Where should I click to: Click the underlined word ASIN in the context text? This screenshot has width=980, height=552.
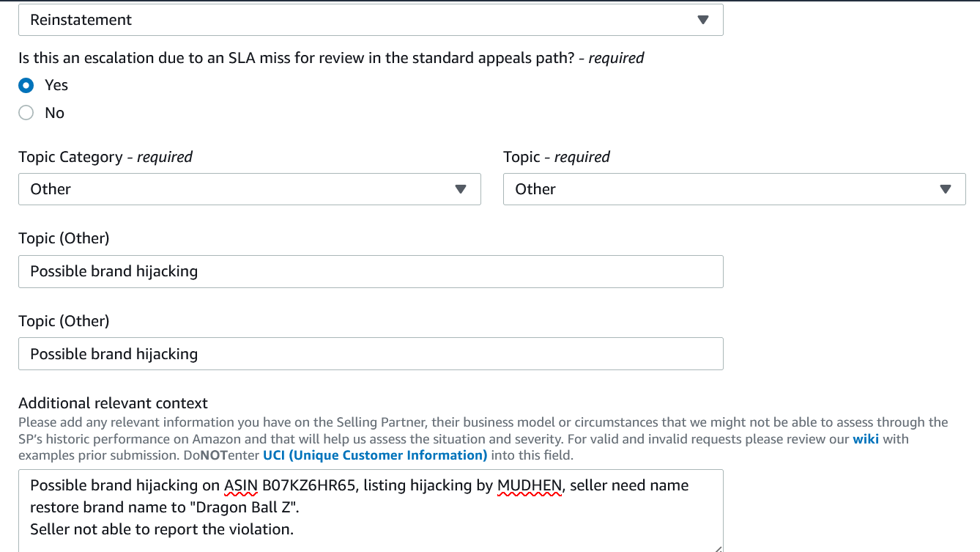[241, 485]
